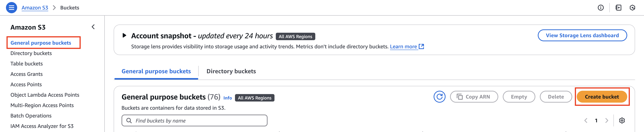644x132 pixels.
Task: Open table preferences gear icon
Action: pyautogui.click(x=622, y=120)
